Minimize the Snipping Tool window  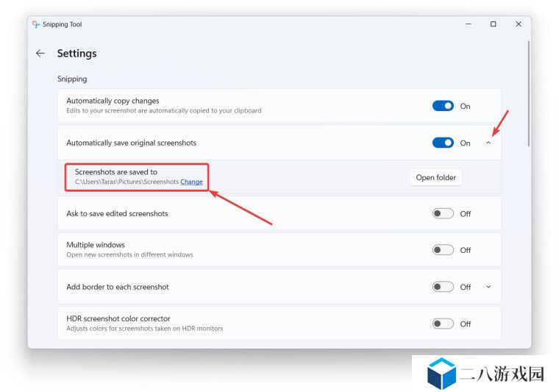pyautogui.click(x=469, y=24)
